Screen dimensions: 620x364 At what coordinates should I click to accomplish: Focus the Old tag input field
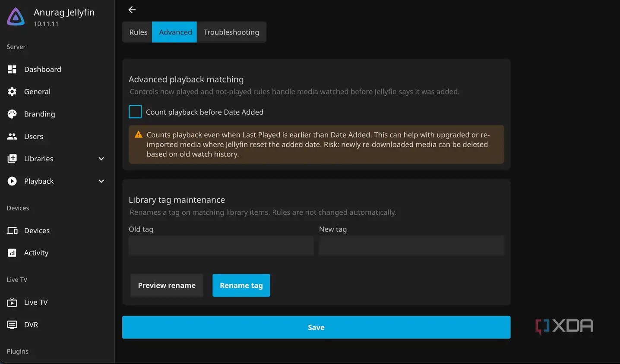coord(221,245)
